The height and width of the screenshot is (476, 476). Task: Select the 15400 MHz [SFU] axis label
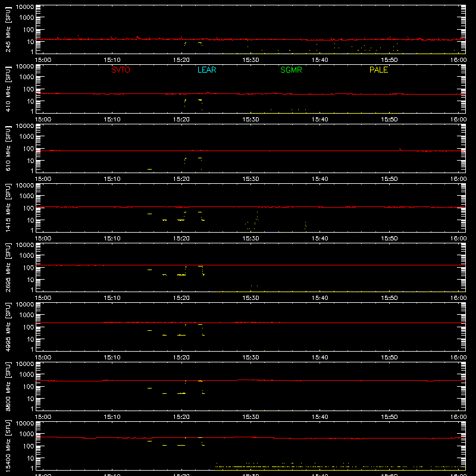(8, 446)
